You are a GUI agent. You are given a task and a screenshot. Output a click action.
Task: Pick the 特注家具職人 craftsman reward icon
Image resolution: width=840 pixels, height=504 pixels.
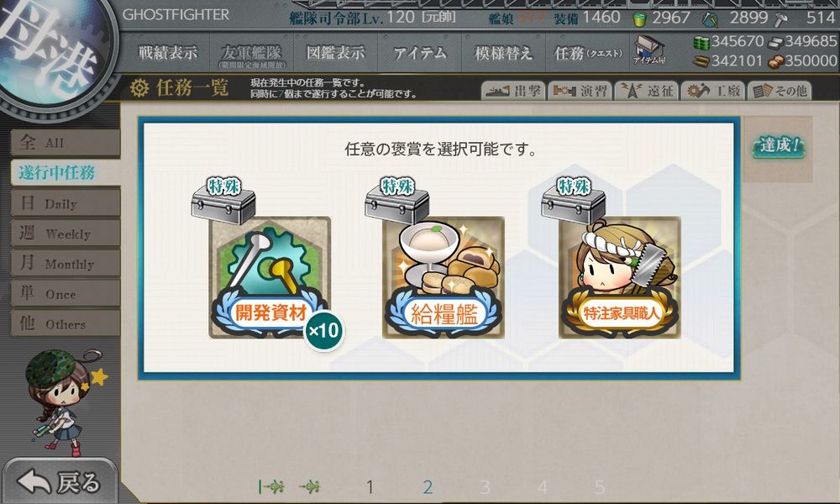(x=620, y=277)
